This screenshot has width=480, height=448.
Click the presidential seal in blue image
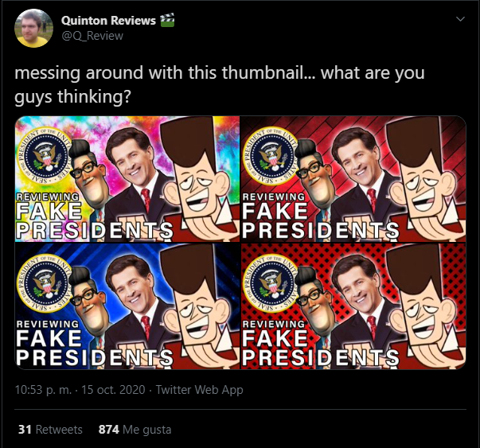45,283
